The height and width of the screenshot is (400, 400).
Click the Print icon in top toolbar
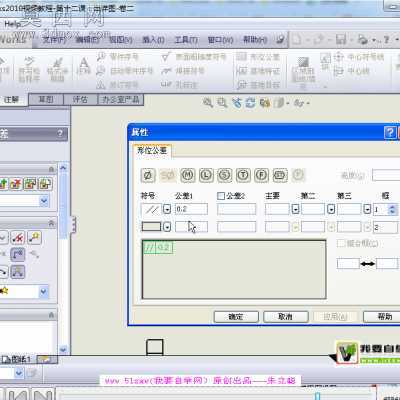click(x=363, y=40)
